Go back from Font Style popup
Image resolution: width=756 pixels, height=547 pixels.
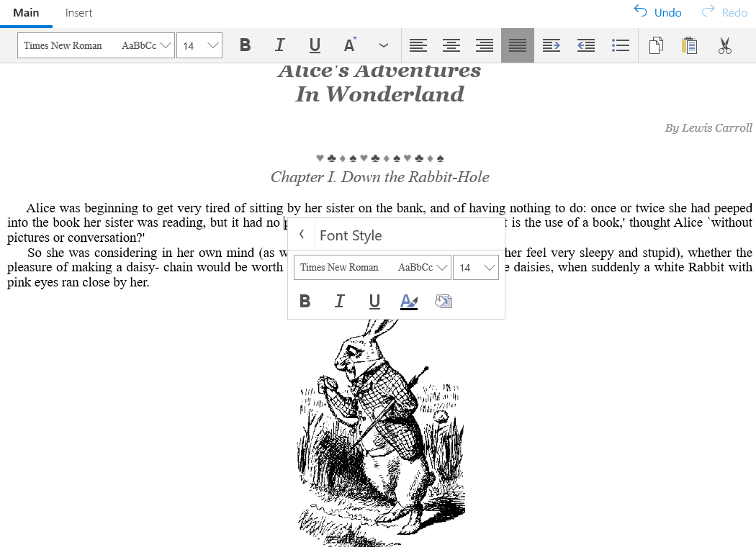click(302, 235)
